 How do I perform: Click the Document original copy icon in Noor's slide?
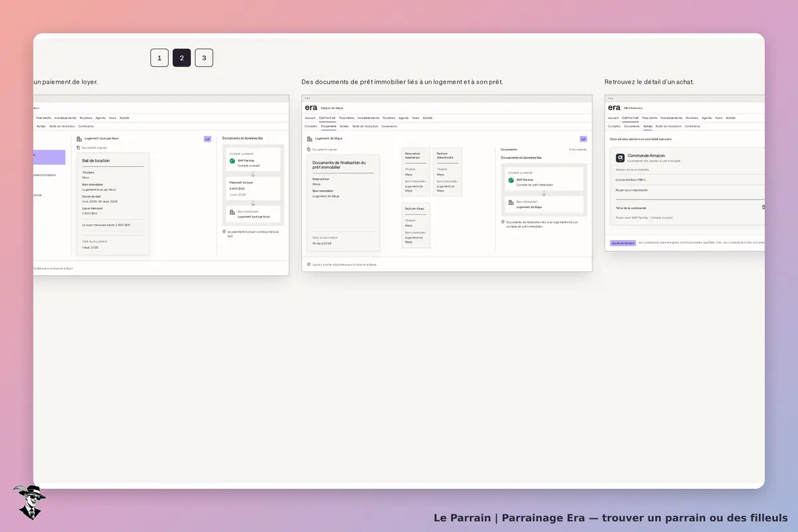coord(78,148)
